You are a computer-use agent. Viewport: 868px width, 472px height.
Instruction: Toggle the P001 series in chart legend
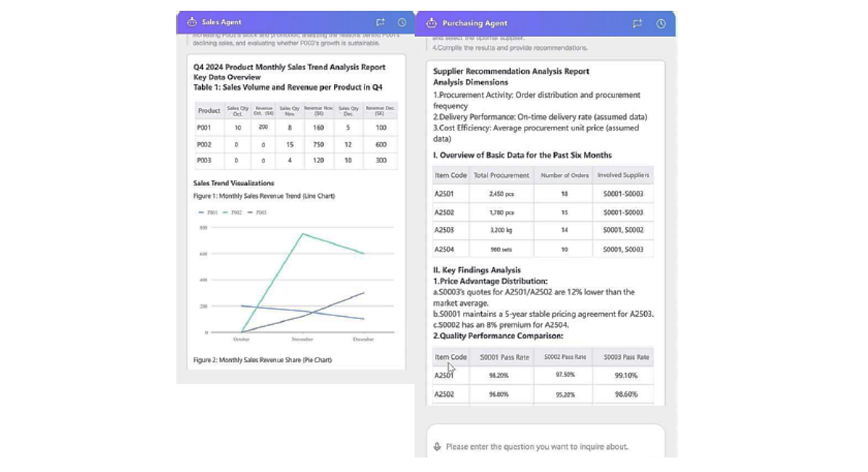[208, 212]
